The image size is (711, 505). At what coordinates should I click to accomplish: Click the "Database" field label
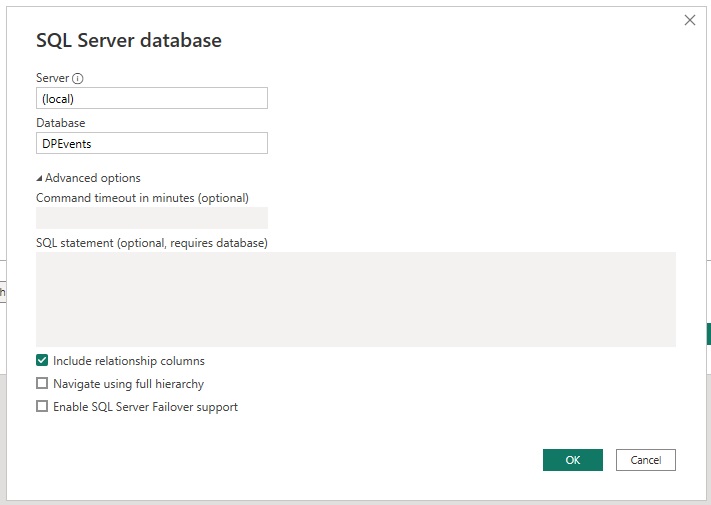(x=61, y=123)
